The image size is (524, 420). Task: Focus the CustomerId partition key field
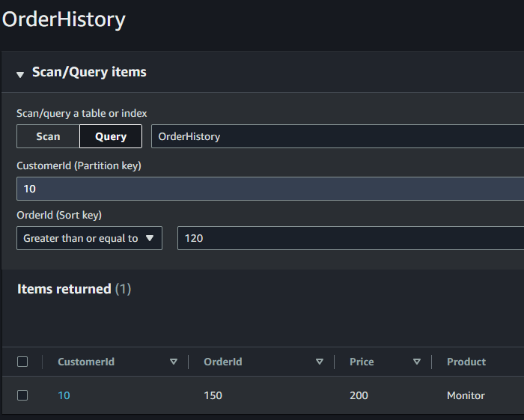pos(269,189)
